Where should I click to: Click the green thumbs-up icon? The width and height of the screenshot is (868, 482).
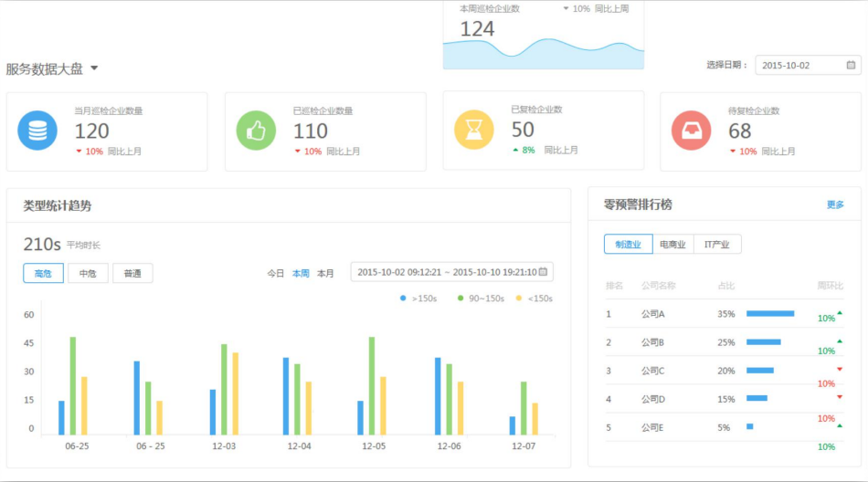256,131
